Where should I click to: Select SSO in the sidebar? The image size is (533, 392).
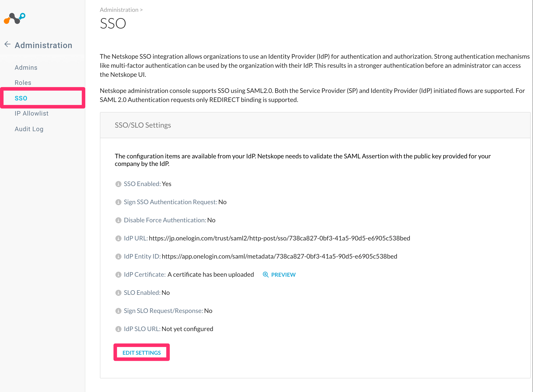[x=21, y=98]
